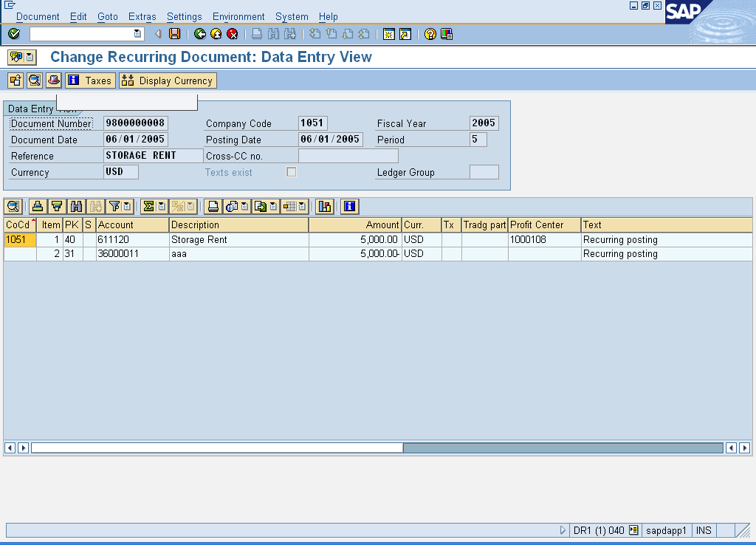This screenshot has height=545, width=756.
Task: Click the Find binoculars icon in grid toolbar
Action: [x=76, y=207]
